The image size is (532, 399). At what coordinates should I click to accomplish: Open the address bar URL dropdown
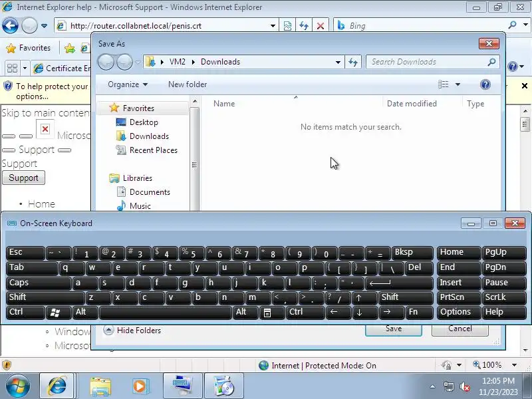click(273, 26)
